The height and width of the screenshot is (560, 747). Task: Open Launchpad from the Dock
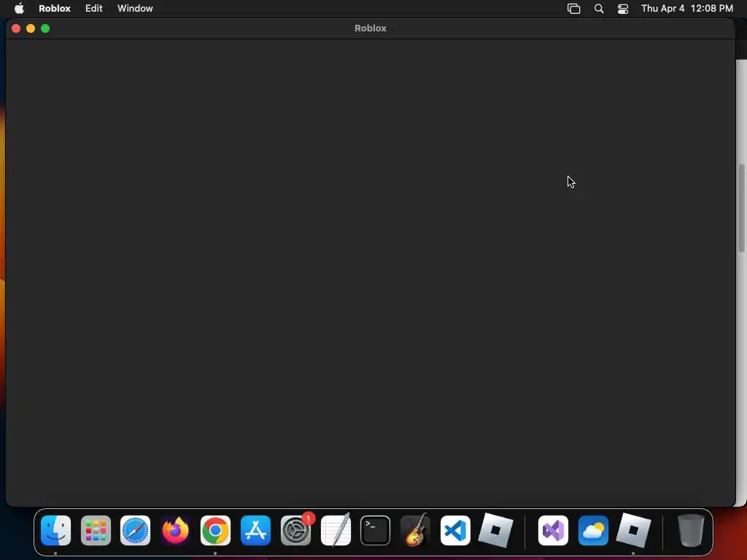coord(96,530)
